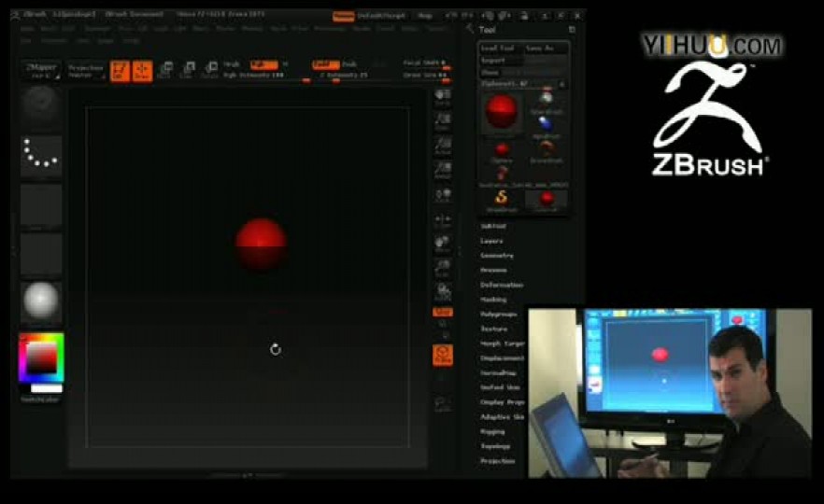The width and height of the screenshot is (824, 504).
Task: Click the right-shelf Move icon
Action: pos(443,245)
